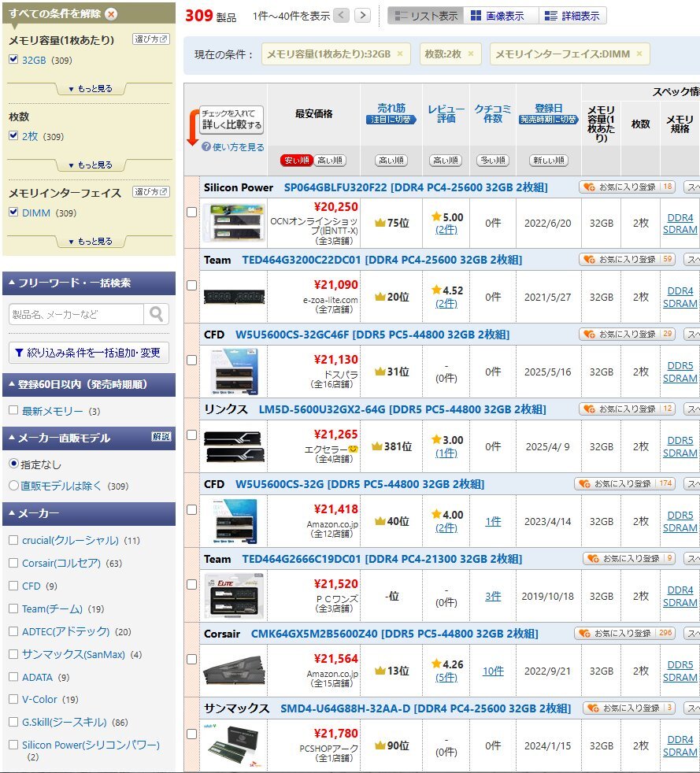Select the compare checkbox for Team TED464G3200C22DC01
The width and height of the screenshot is (700, 773).
[x=191, y=285]
